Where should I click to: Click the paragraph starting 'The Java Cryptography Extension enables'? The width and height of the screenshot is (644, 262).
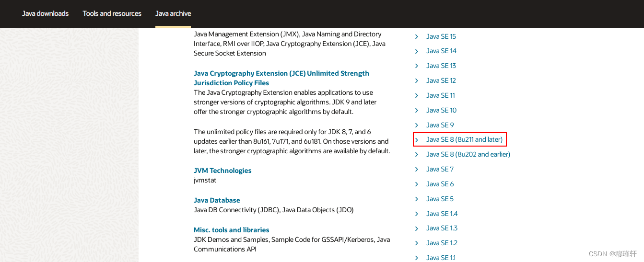pyautogui.click(x=285, y=102)
